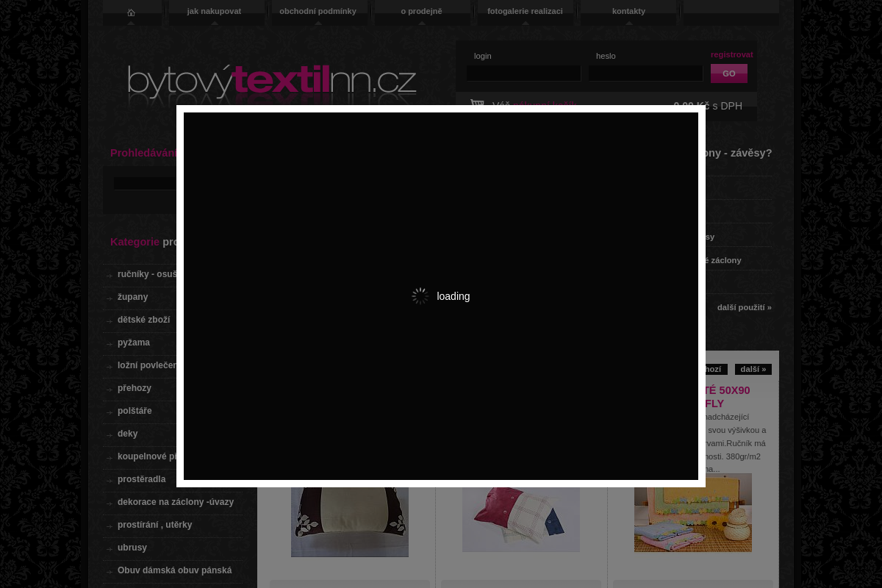This screenshot has width=882, height=588.
Task: Click the 'další použití »' link
Action: [745, 307]
